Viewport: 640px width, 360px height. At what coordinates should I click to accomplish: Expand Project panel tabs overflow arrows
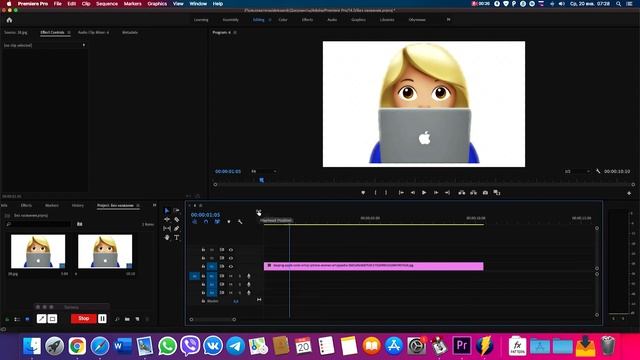154,205
